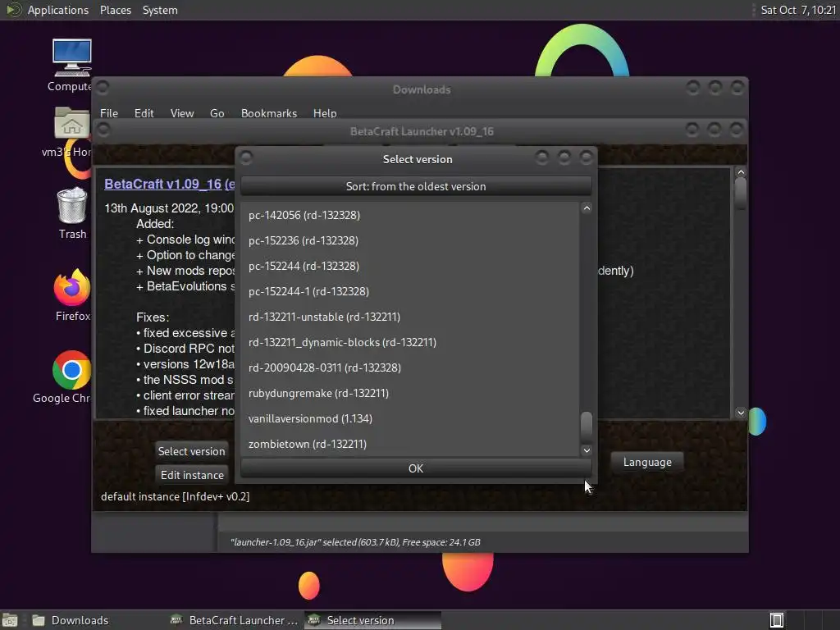Image resolution: width=840 pixels, height=630 pixels.
Task: Open the Trash desktop icon
Action: tap(72, 213)
